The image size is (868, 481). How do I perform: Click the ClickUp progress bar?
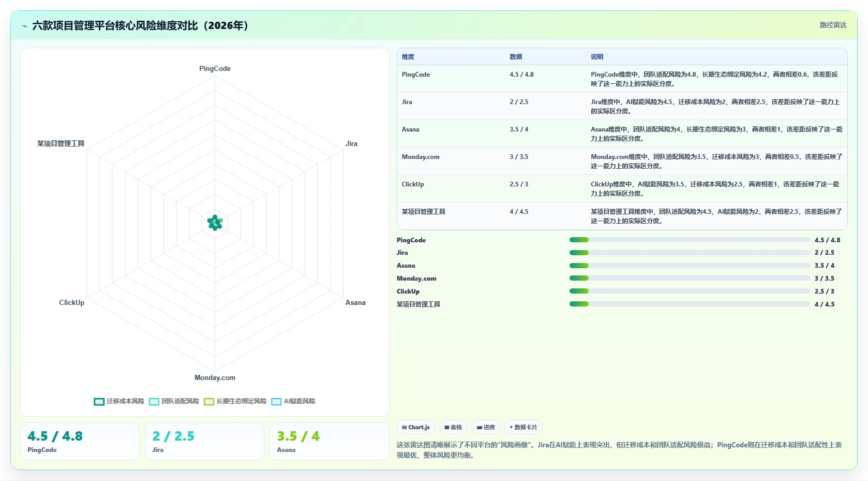(690, 291)
